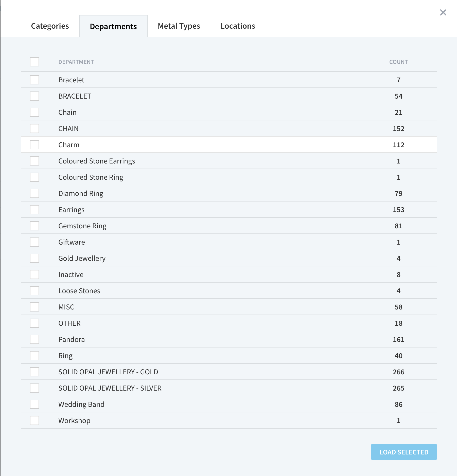The image size is (457, 476).
Task: Select the Departments tab
Action: click(113, 26)
